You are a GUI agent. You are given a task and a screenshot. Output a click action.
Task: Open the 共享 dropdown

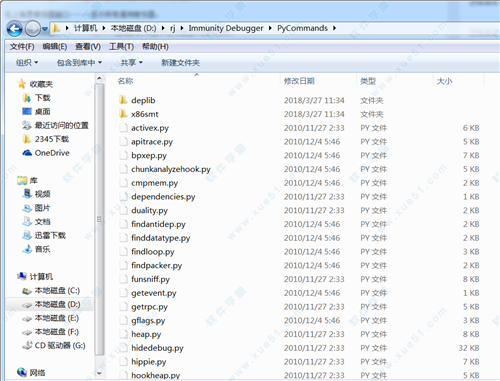[x=131, y=63]
